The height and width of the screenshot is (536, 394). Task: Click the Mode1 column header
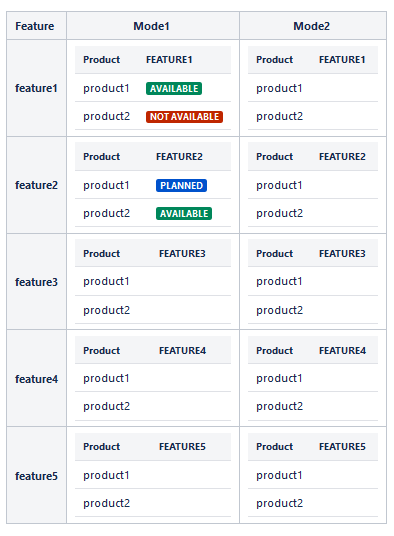pos(151,26)
